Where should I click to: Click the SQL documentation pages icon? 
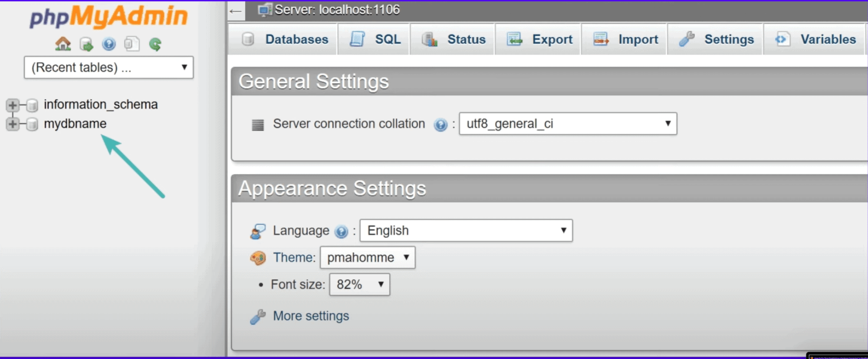132,44
